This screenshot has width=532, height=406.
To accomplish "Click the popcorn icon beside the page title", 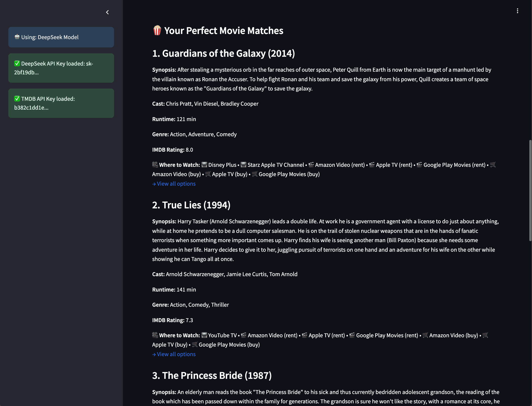I will point(157,31).
